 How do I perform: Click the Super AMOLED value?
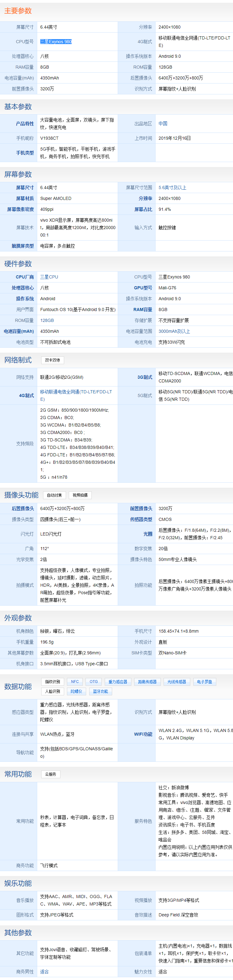click(x=56, y=198)
